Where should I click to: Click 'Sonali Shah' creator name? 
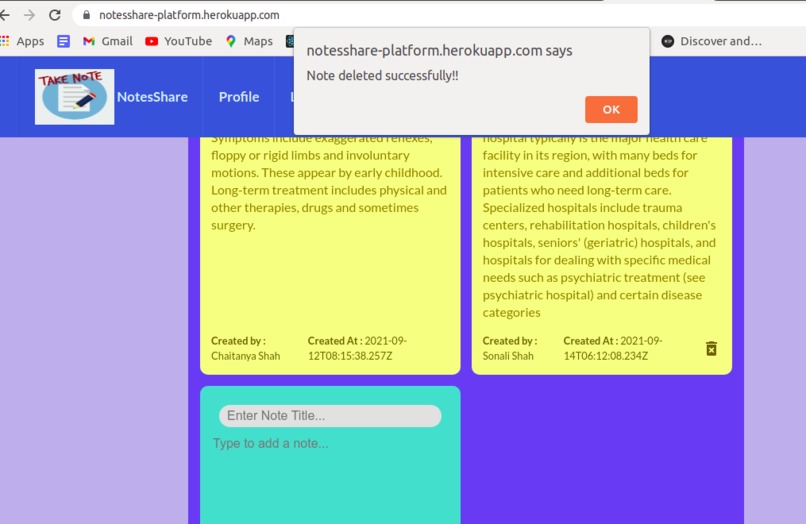(508, 356)
